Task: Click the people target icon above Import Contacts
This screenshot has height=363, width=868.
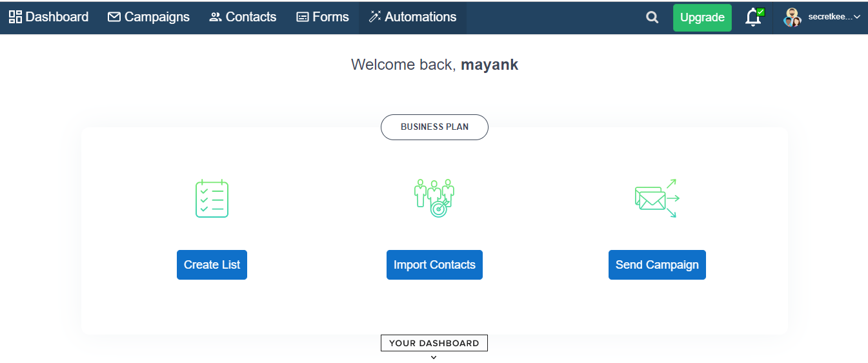Action: 434,198
